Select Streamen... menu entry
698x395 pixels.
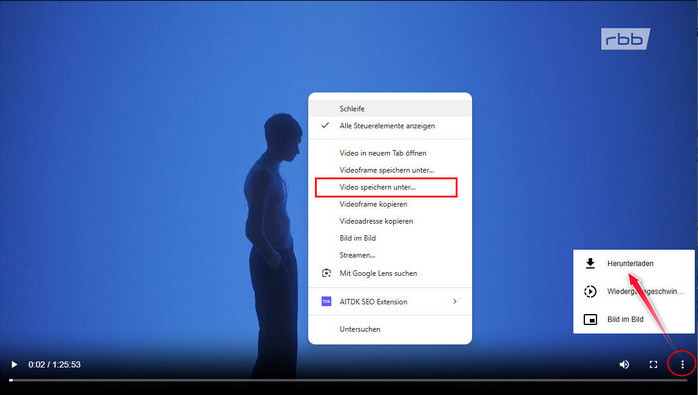(x=390, y=255)
